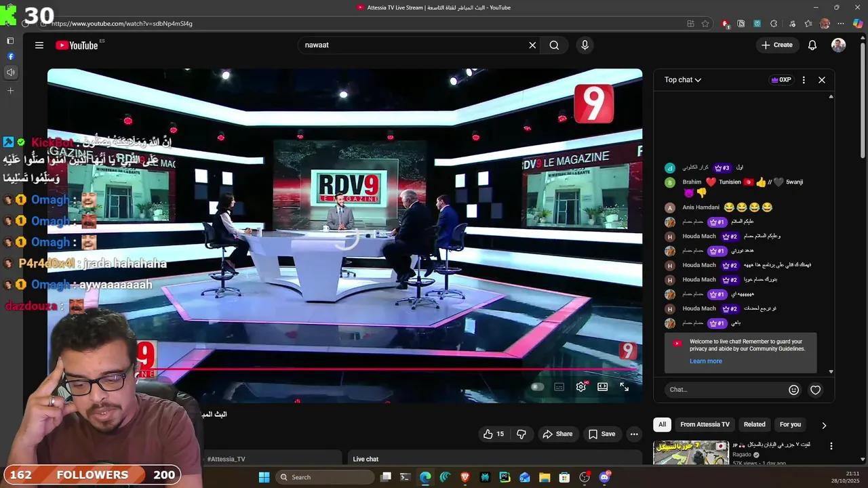The height and width of the screenshot is (488, 868).
Task: Toggle the tab mute speaker in sidebar
Action: 10,73
